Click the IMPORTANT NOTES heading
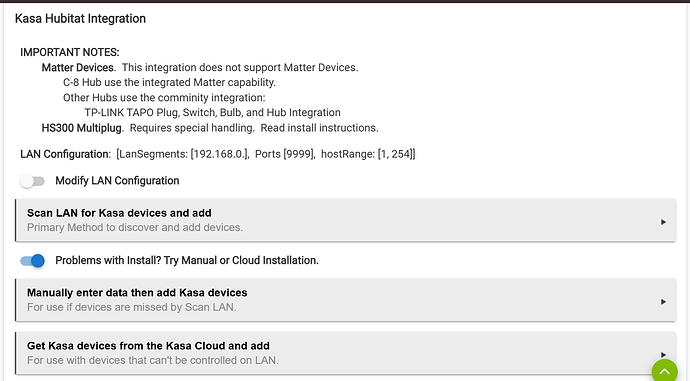690x381 pixels. (70, 52)
